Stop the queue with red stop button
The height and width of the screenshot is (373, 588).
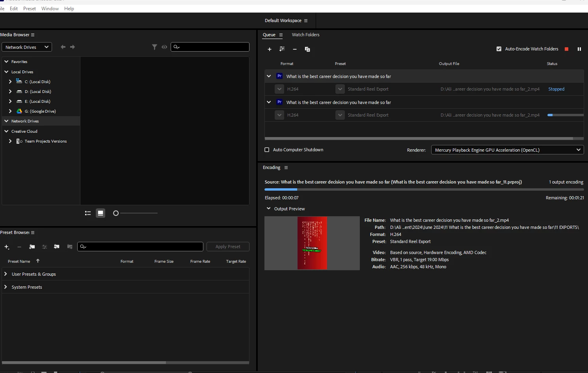567,49
